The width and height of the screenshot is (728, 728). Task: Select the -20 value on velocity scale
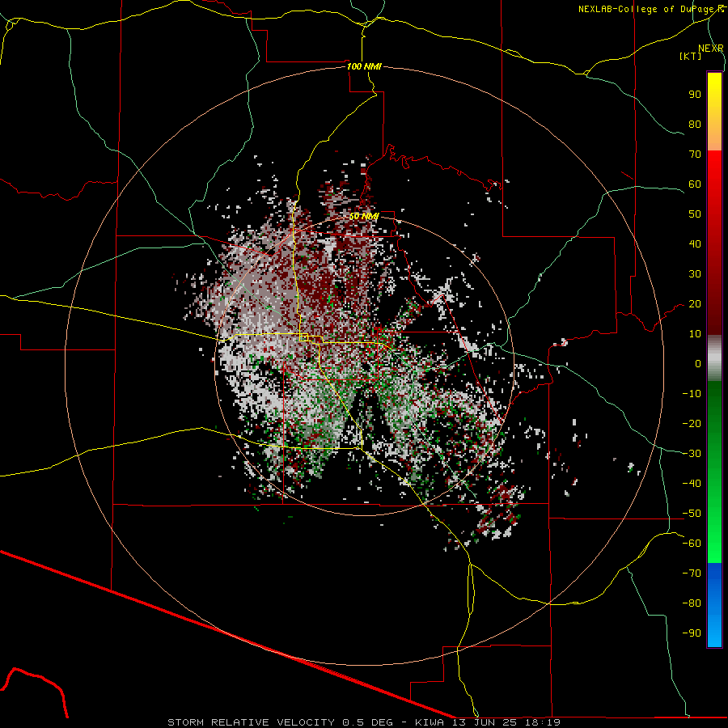[692, 423]
